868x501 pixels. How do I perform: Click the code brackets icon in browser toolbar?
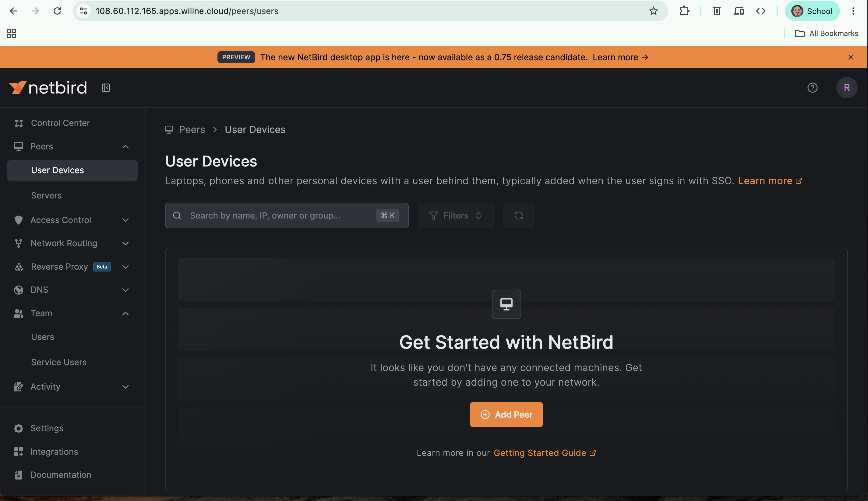760,11
